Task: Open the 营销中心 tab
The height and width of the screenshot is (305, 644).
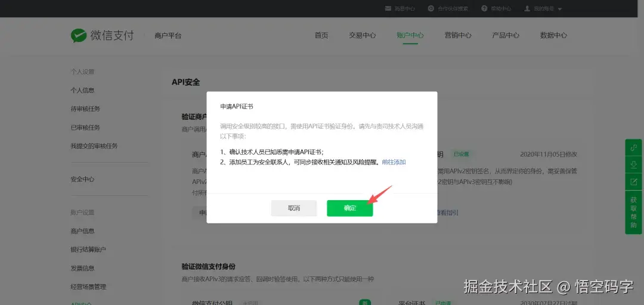Action: tap(458, 35)
